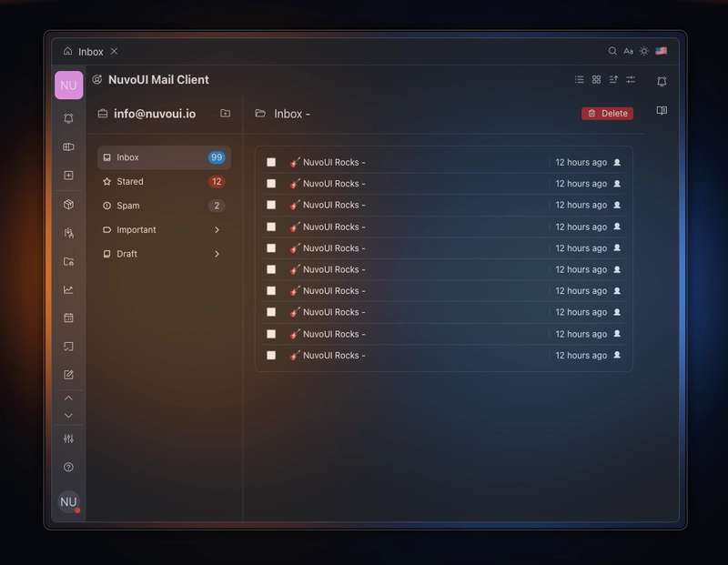Click the book reading pane icon

pyautogui.click(x=662, y=110)
